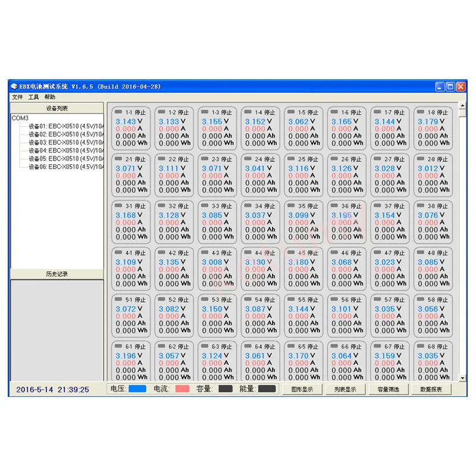Screen dimensions: 476x476
Task: Click the 列表显示 button
Action: coord(345,389)
